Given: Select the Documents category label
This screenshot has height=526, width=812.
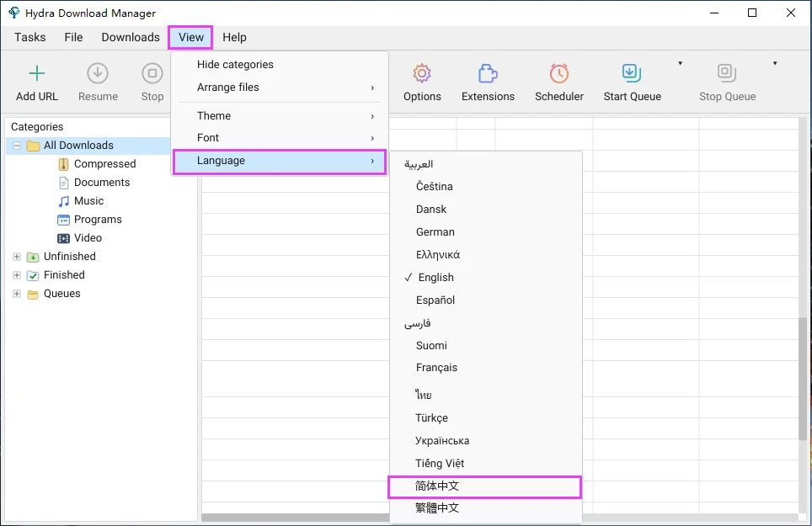Looking at the screenshot, I should (x=101, y=183).
